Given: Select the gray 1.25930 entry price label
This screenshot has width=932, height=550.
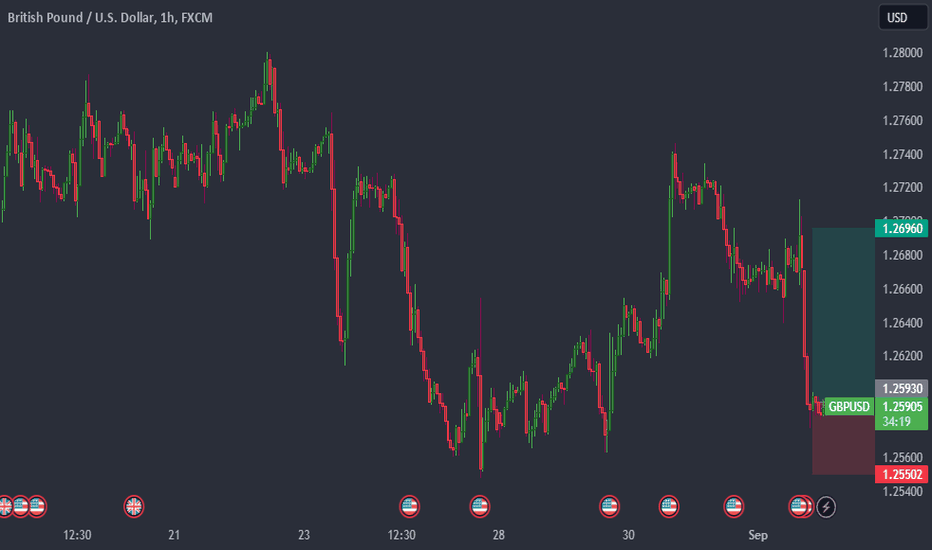Looking at the screenshot, I should point(901,388).
